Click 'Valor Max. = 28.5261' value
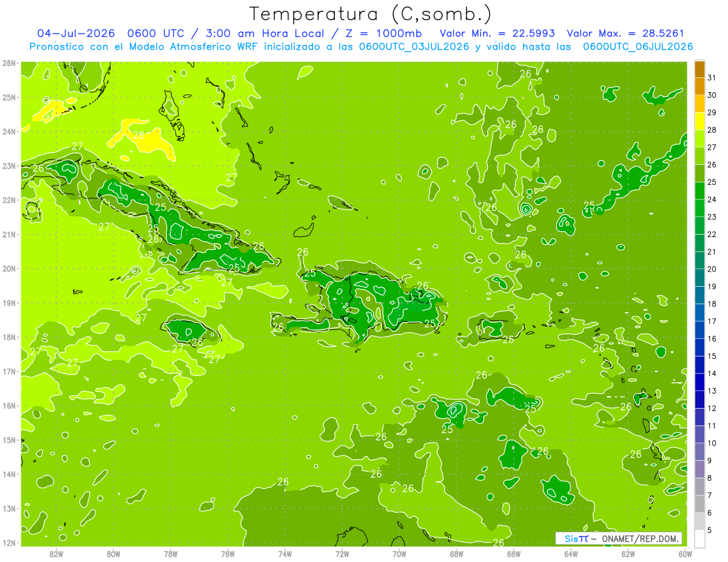 625,33
